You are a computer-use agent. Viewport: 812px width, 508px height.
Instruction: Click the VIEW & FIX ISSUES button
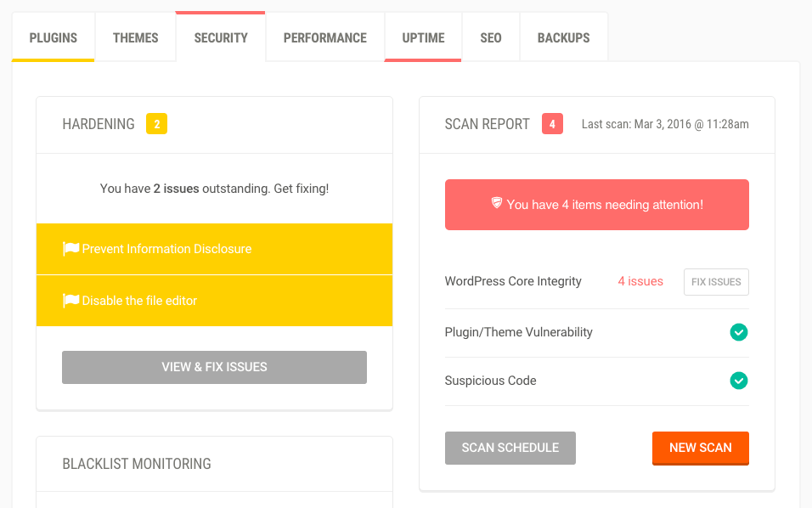pyautogui.click(x=214, y=367)
